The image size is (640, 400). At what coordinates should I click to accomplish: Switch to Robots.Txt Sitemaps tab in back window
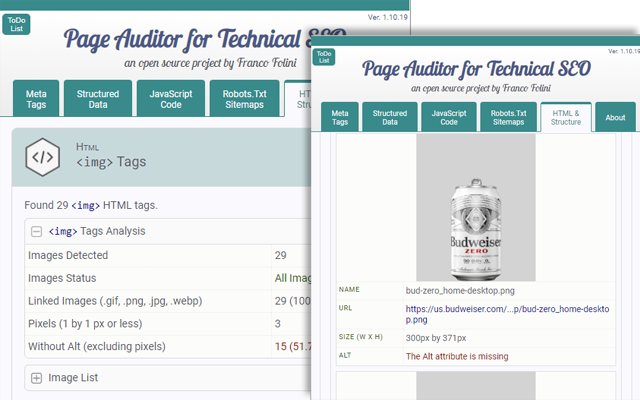coord(244,99)
